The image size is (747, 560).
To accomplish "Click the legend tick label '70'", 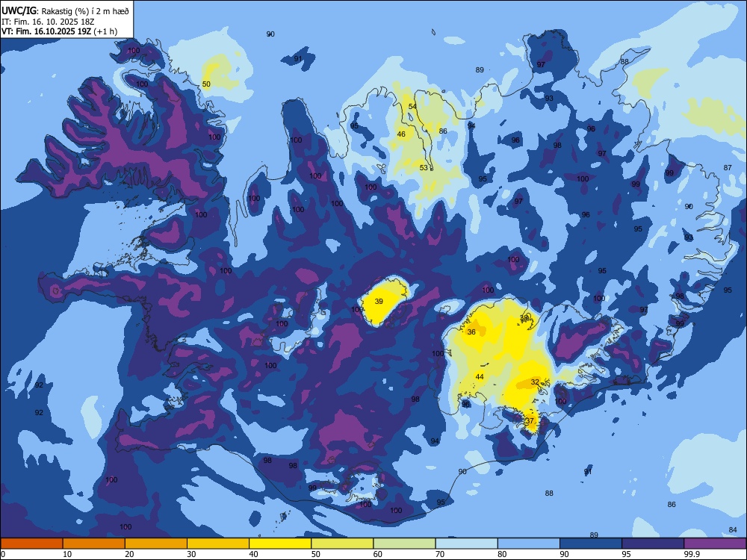I will coord(440,554).
